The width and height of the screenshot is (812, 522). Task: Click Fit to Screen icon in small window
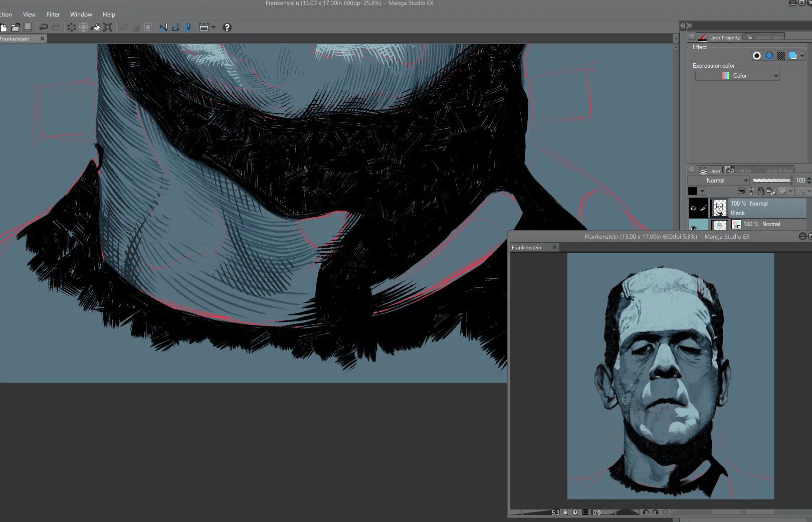585,512
